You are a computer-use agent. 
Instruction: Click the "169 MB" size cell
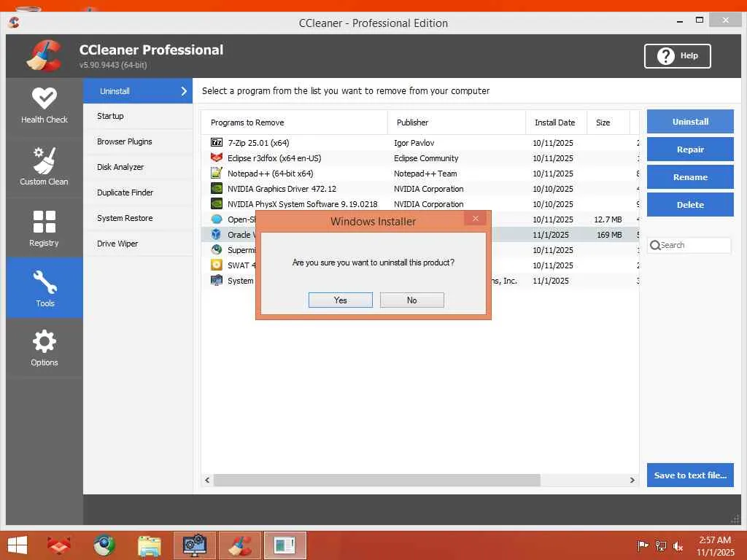point(609,235)
